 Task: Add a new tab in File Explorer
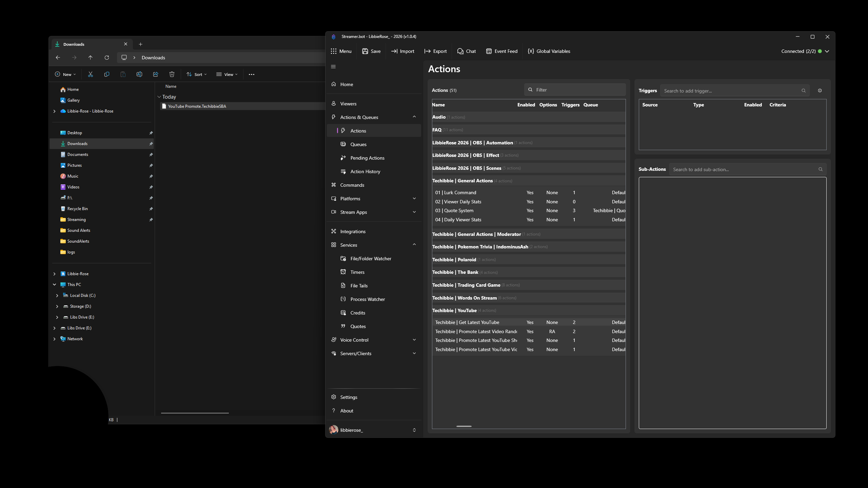point(141,44)
